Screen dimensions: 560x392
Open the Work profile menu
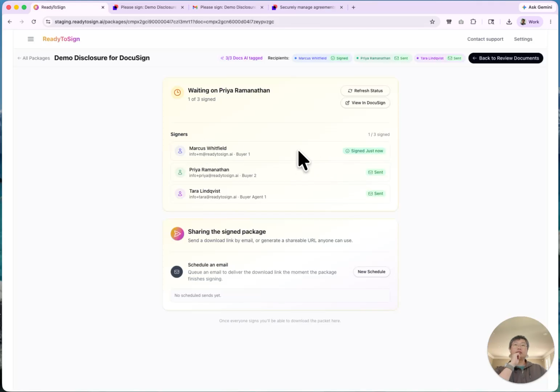pos(530,22)
